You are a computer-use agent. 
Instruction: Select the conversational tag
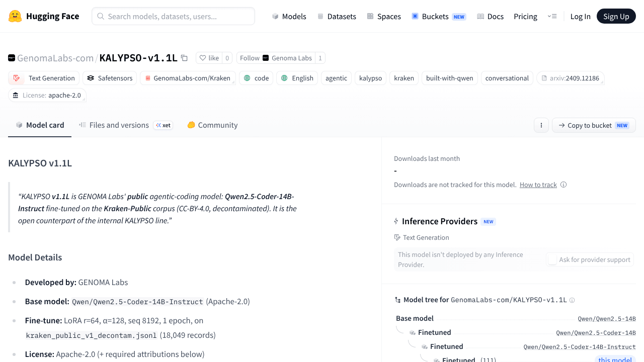(507, 78)
